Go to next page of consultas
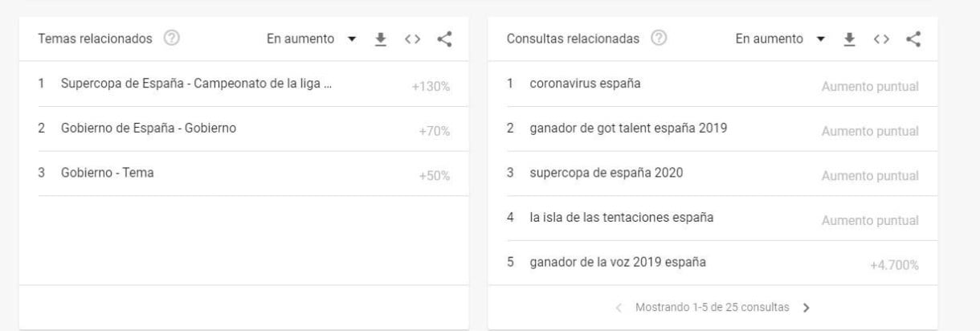 (806, 307)
